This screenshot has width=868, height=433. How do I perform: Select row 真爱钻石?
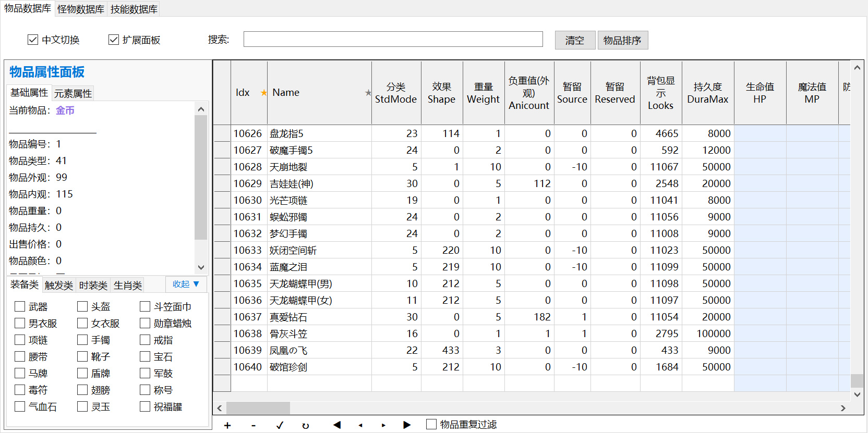[532, 317]
